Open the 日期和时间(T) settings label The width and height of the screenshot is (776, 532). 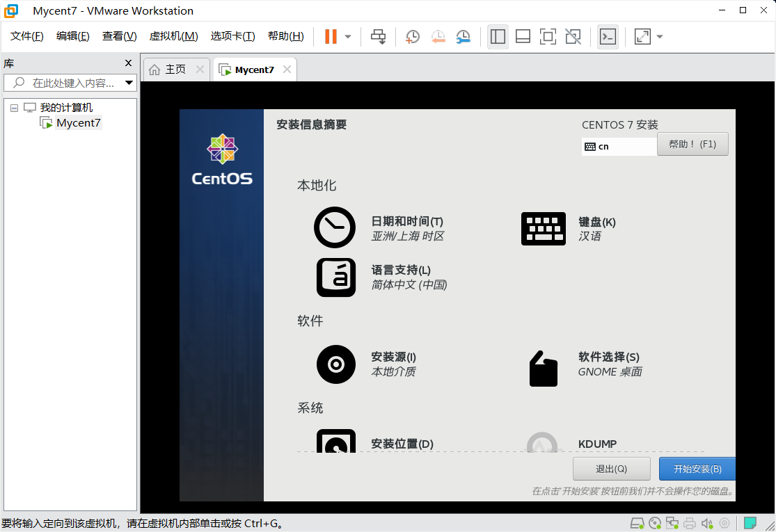pos(407,222)
